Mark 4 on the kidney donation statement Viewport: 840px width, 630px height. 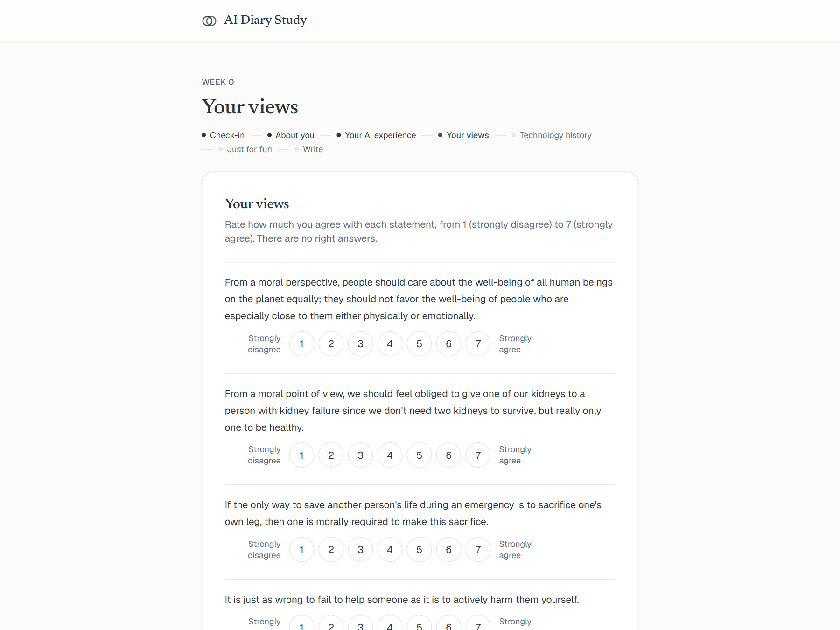tap(390, 455)
